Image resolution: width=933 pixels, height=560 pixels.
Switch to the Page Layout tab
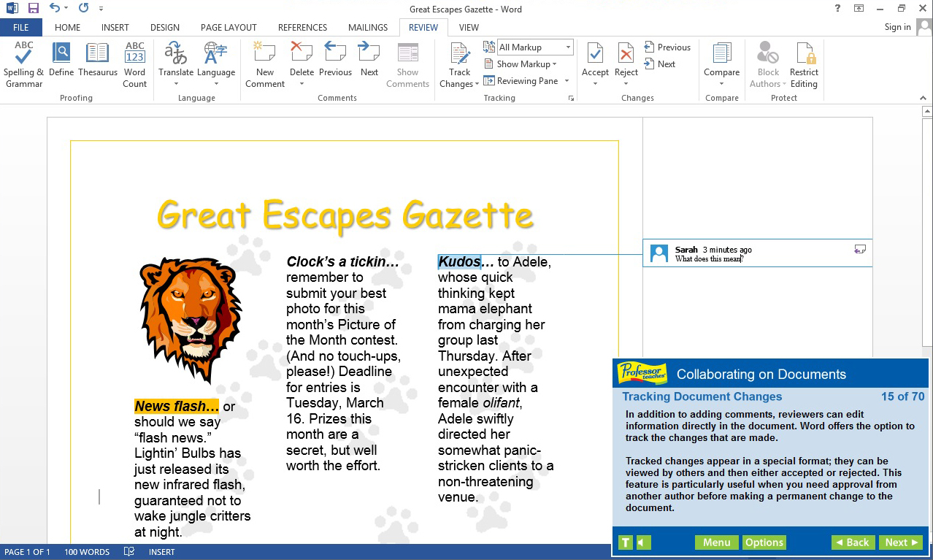pos(229,28)
